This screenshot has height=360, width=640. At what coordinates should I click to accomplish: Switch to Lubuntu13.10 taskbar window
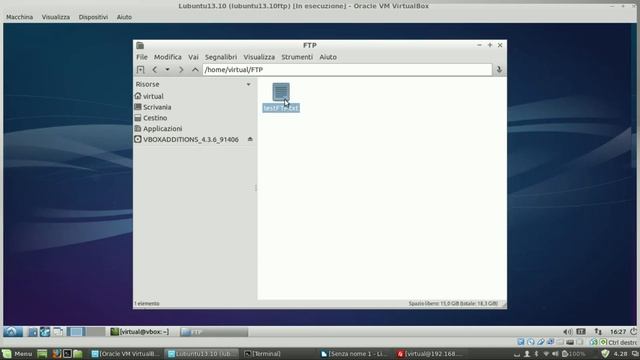coord(202,354)
